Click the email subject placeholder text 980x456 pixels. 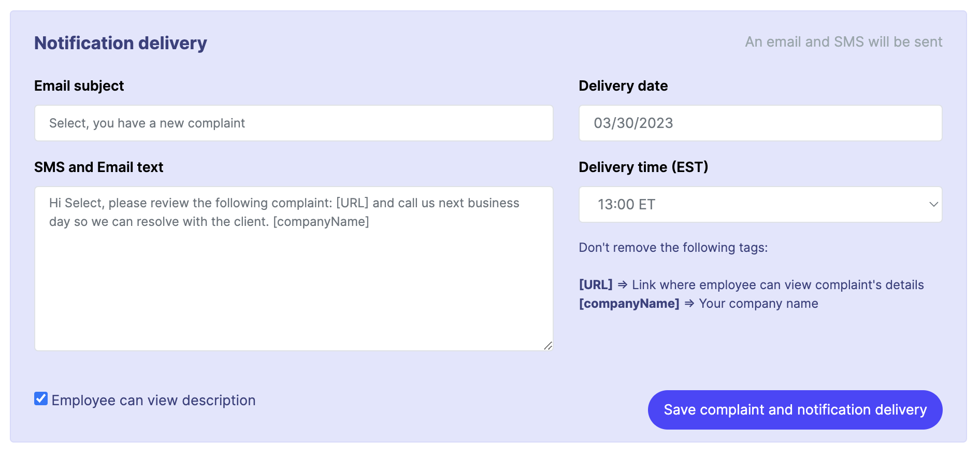[x=147, y=123]
